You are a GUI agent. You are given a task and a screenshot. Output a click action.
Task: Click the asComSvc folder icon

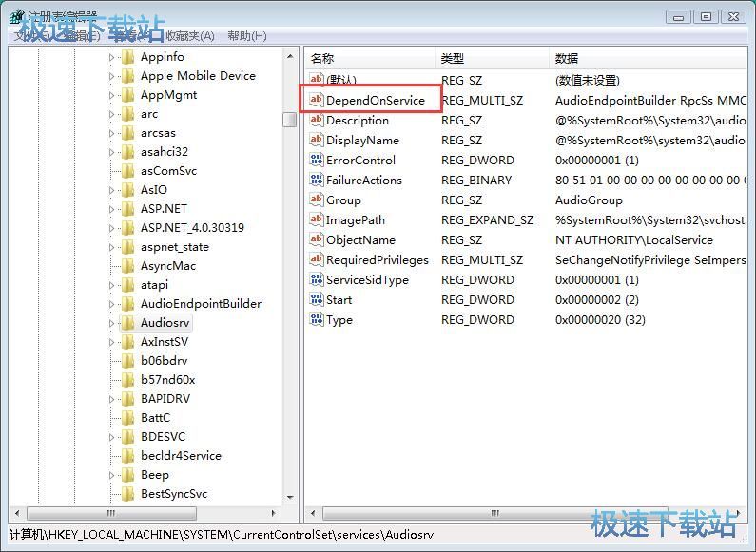click(127, 171)
